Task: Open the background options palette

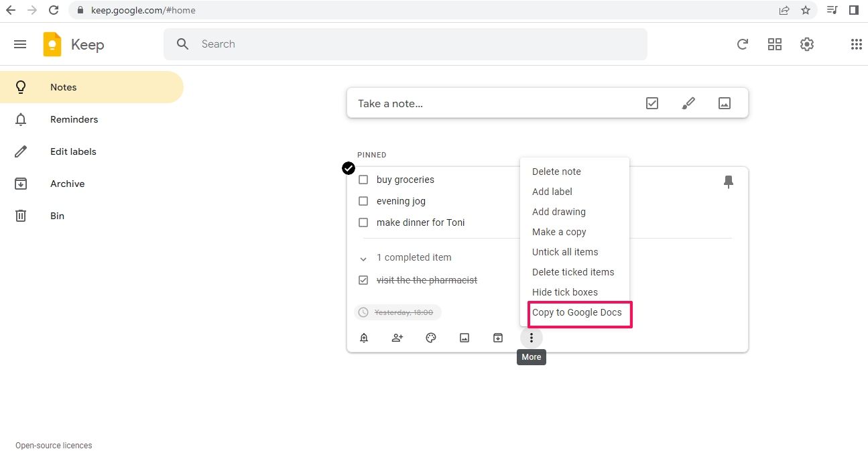Action: pyautogui.click(x=431, y=338)
